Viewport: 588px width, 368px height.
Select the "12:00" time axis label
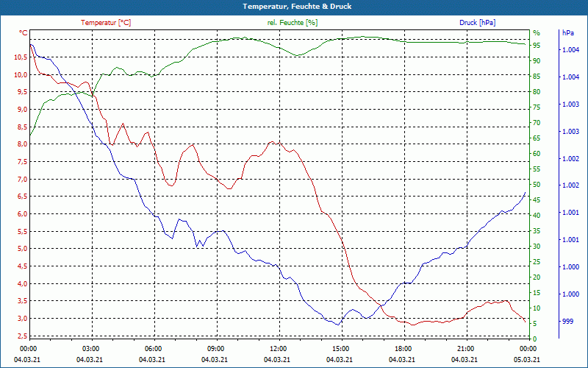[x=280, y=349]
